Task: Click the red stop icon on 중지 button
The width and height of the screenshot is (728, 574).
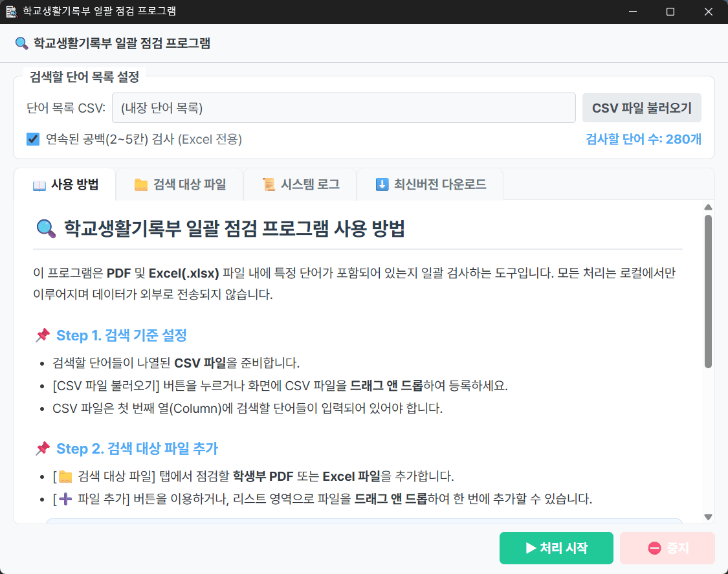Action: coord(655,548)
